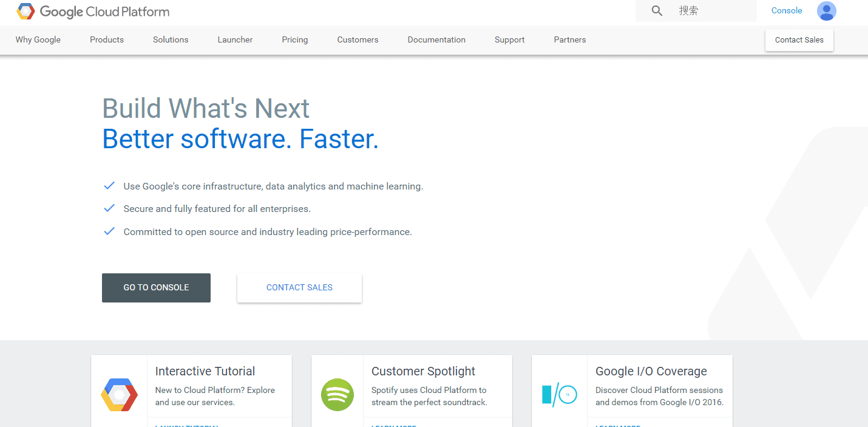Open the Support menu item
Image resolution: width=868 pixels, height=427 pixels.
pos(509,39)
